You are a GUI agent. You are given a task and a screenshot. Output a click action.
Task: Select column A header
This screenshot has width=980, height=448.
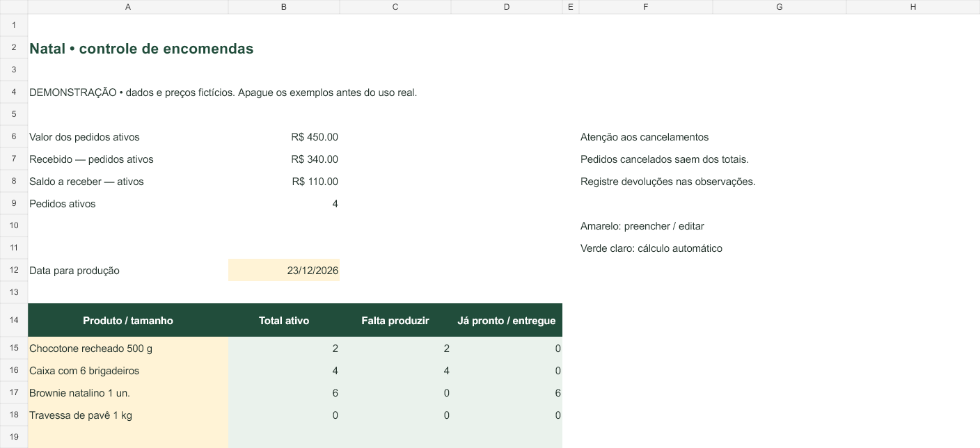tap(128, 7)
